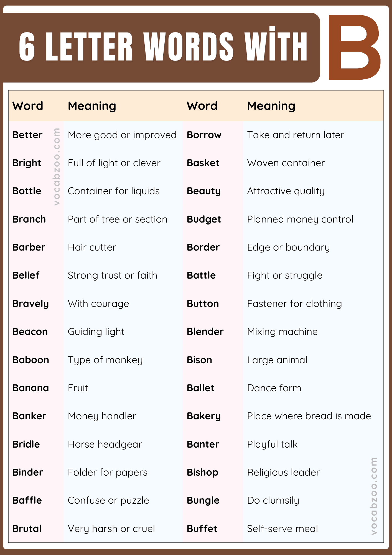Select the word 'Blender'
392x555 pixels.
coord(205,332)
